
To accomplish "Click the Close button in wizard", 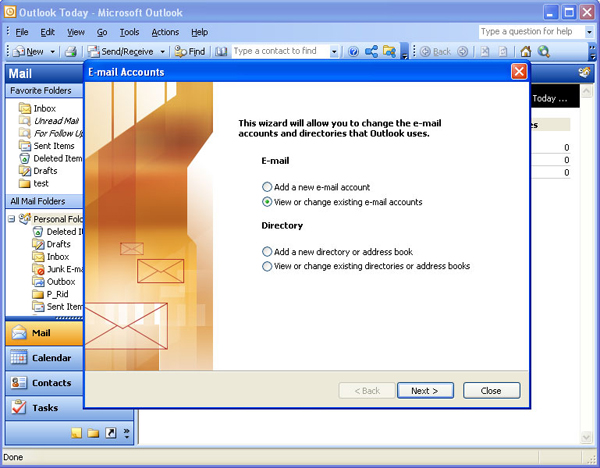I will 491,391.
